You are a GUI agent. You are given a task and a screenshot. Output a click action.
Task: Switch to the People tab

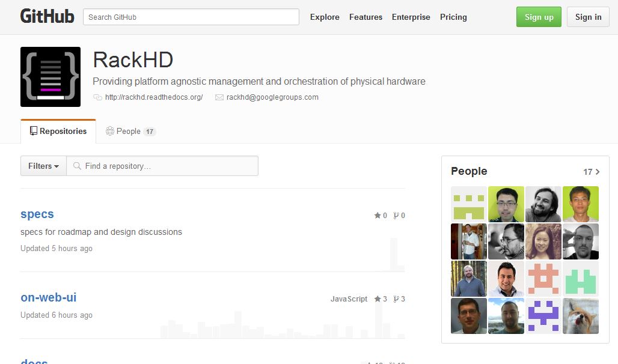point(130,131)
